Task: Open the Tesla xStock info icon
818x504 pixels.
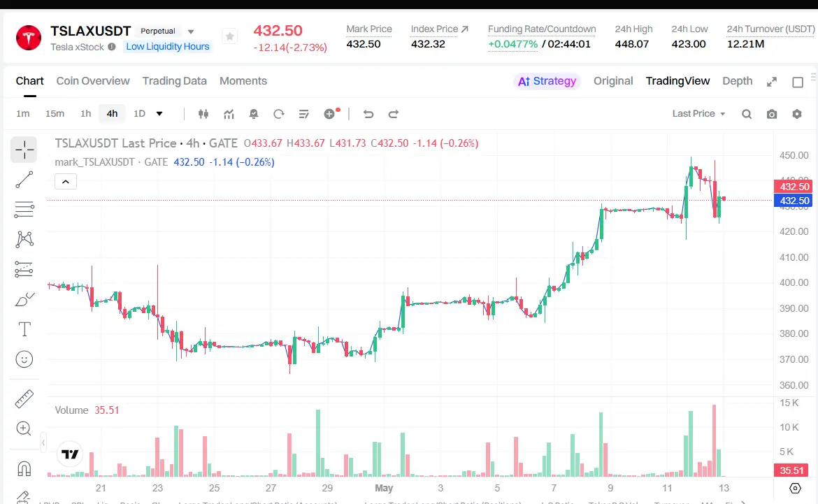Action: pos(112,47)
